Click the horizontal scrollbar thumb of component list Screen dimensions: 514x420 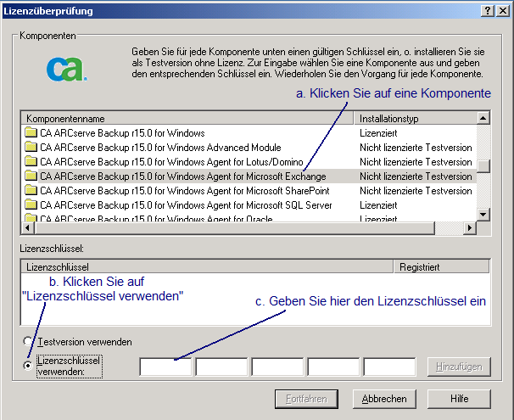point(234,227)
